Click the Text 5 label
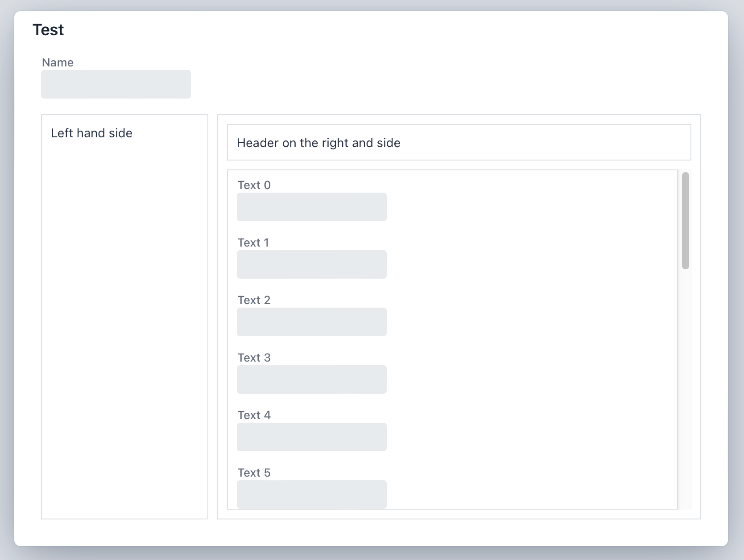This screenshot has width=744, height=560. click(x=254, y=473)
